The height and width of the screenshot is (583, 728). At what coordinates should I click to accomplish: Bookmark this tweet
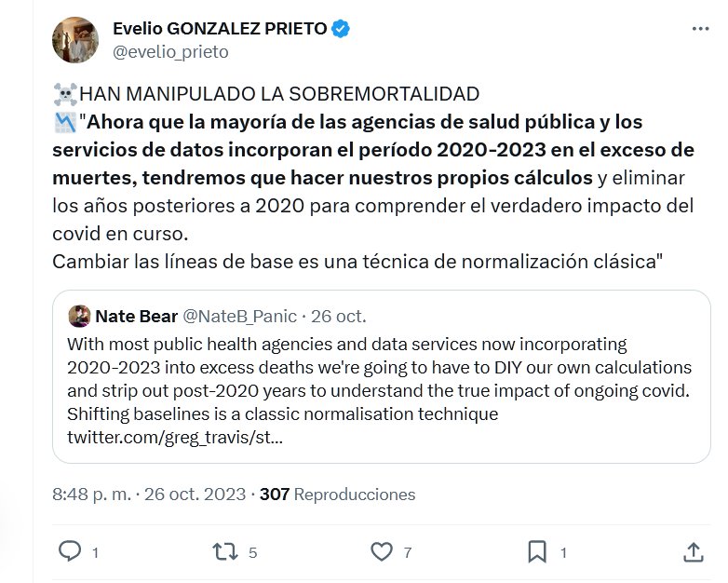(x=537, y=552)
